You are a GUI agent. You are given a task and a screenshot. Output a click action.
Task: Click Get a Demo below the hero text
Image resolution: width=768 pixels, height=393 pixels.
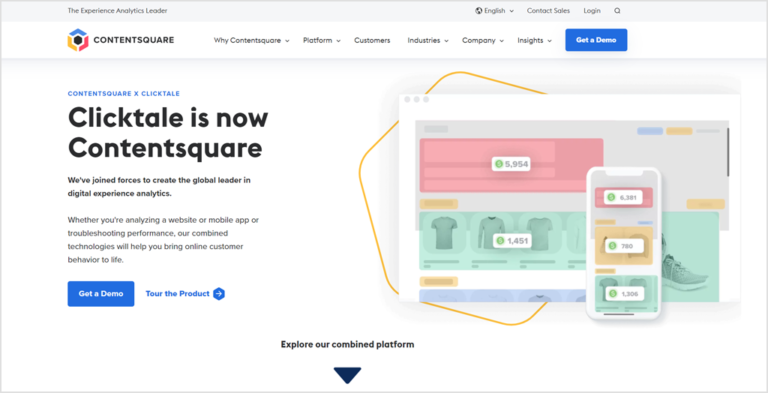101,294
